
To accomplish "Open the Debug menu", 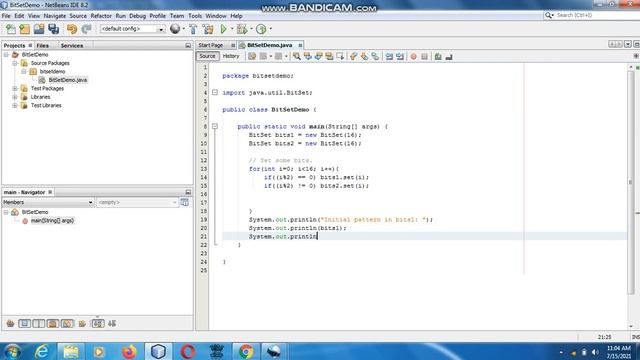I will click(138, 16).
